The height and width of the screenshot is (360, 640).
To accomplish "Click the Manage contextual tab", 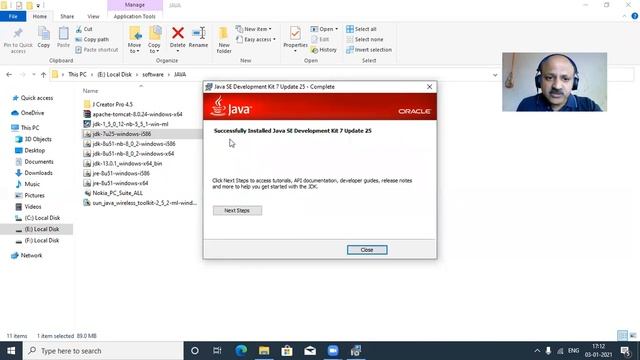I will click(x=135, y=5).
